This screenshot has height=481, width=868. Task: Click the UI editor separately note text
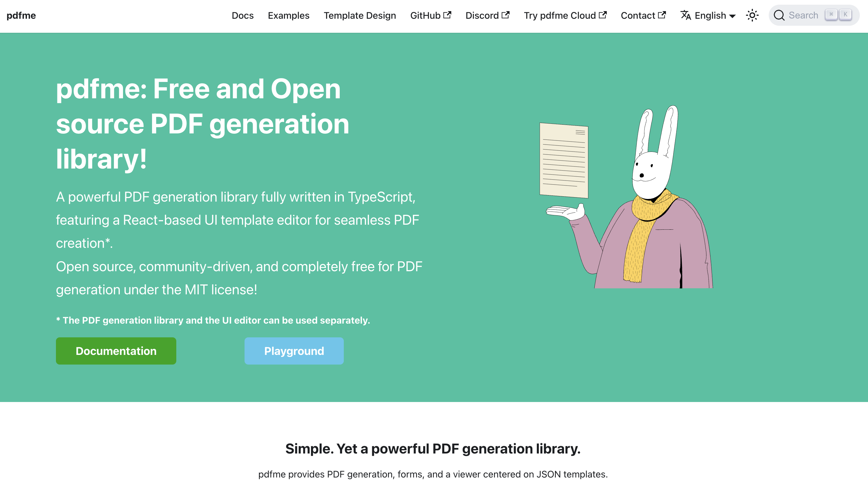point(213,320)
